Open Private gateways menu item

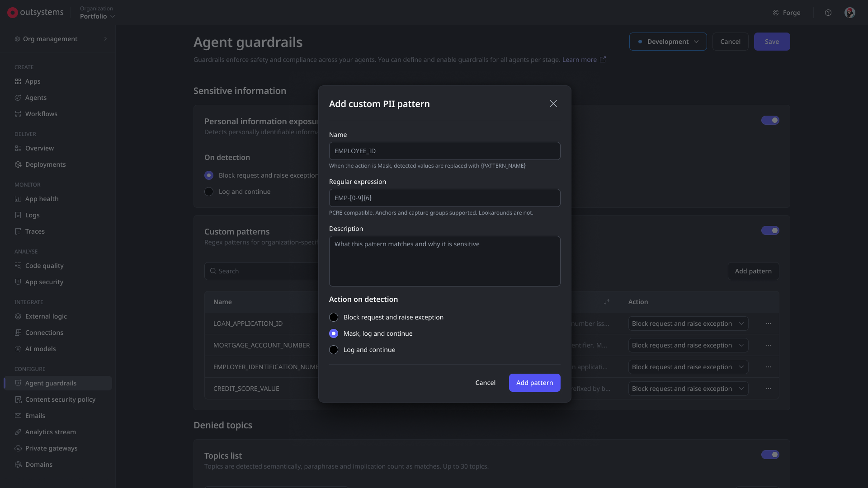[x=58, y=448]
